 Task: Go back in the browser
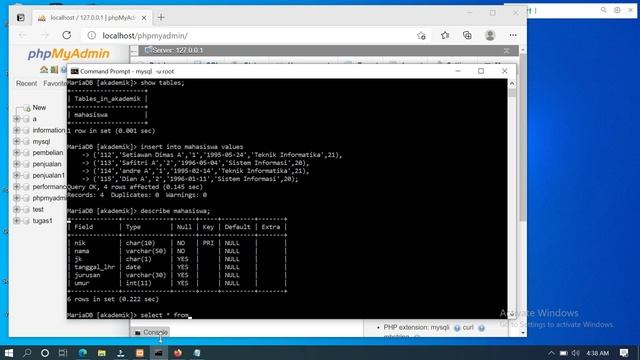pos(23,36)
